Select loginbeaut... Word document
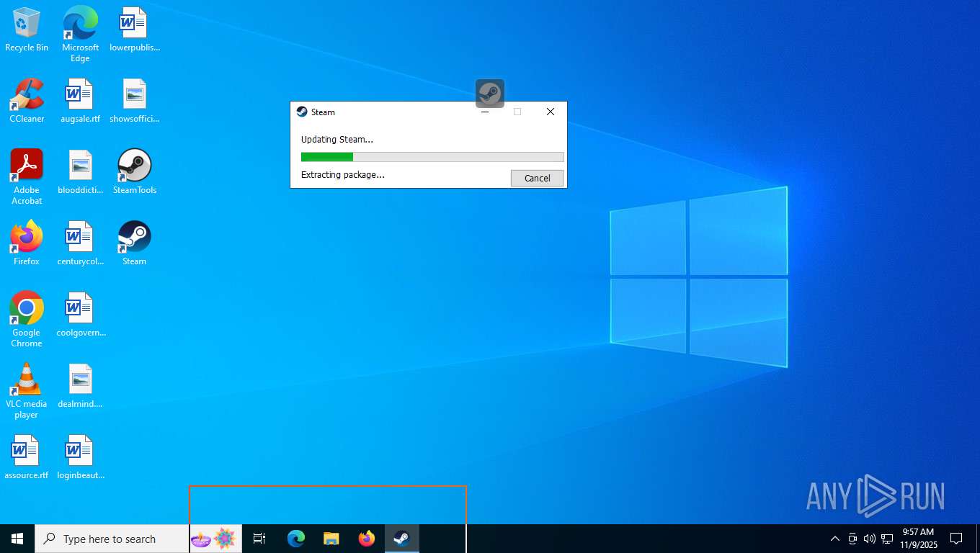 click(x=80, y=458)
